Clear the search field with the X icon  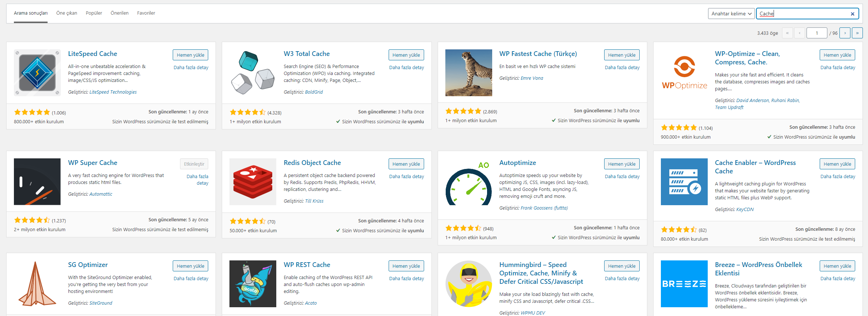click(x=852, y=14)
